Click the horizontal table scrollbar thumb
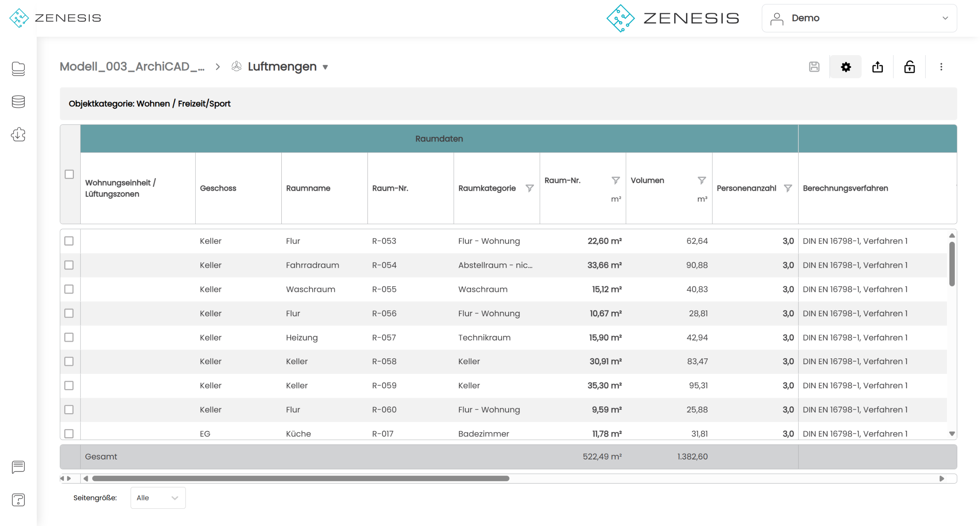 point(301,479)
